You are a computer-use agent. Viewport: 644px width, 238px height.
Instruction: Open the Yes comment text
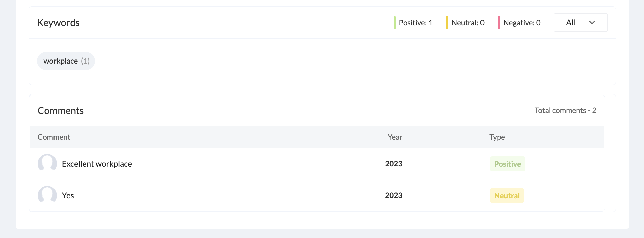[68, 196]
